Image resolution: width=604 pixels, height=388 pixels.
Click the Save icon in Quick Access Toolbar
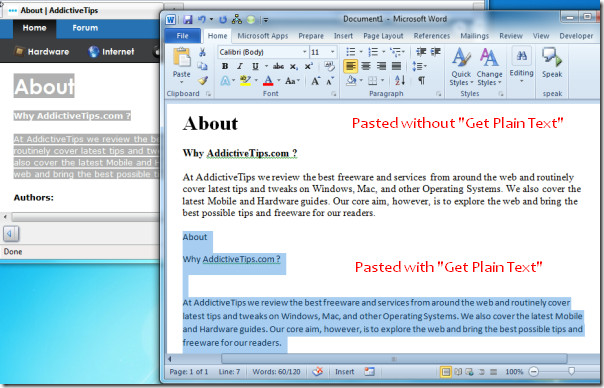[x=188, y=19]
